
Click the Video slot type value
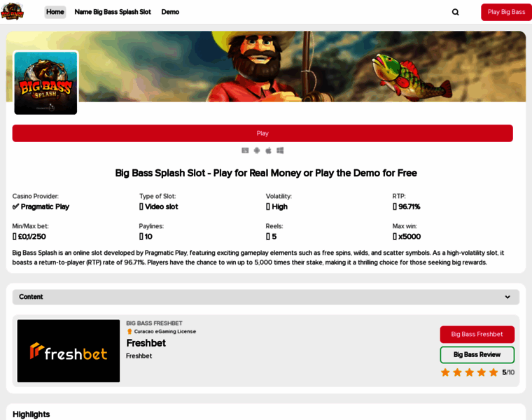pos(162,206)
